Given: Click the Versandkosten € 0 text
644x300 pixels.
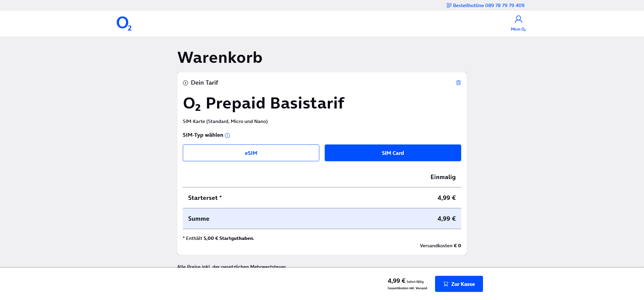Looking at the screenshot, I should (x=440, y=246).
